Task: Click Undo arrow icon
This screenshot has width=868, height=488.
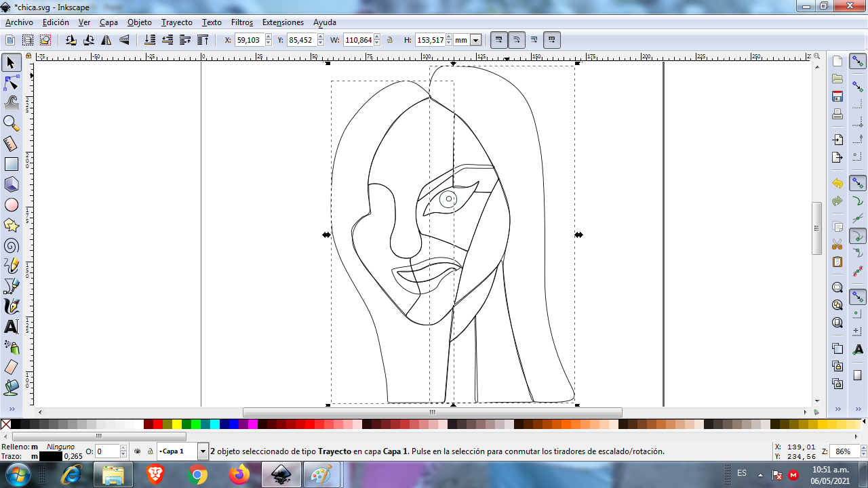Action: pos(837,184)
